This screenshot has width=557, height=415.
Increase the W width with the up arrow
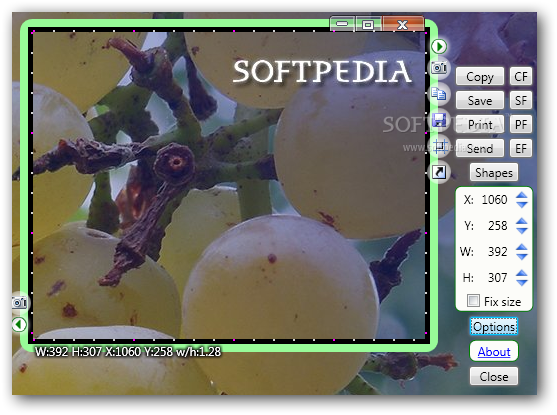[x=521, y=247]
